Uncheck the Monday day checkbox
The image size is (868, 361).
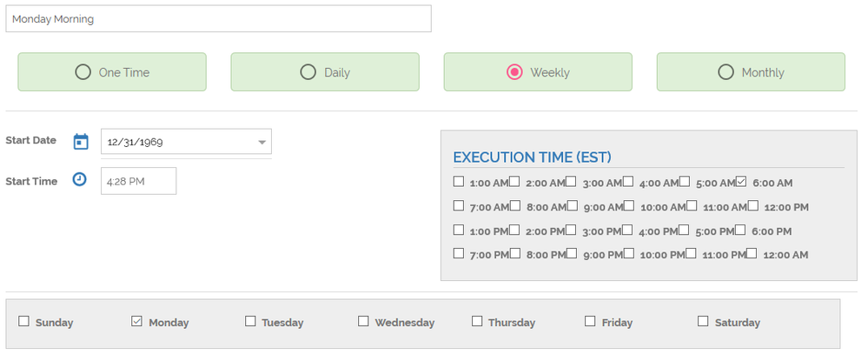136,321
